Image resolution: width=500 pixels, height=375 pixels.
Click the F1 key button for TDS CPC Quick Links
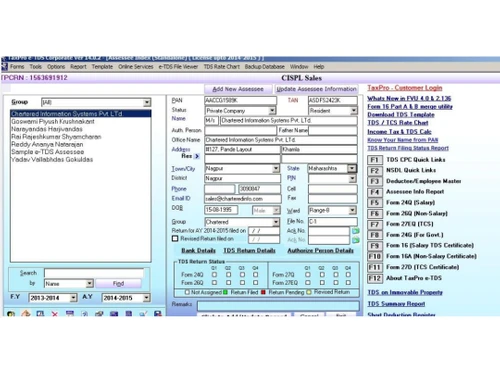[374, 160]
